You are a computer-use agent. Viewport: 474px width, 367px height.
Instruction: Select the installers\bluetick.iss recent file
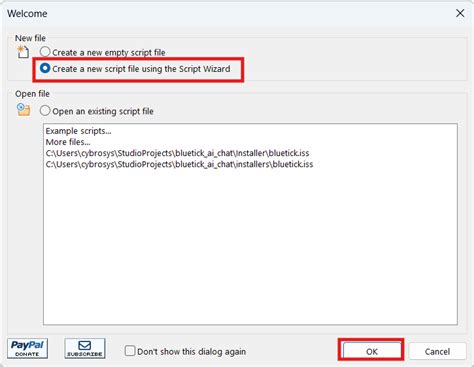[x=179, y=164]
